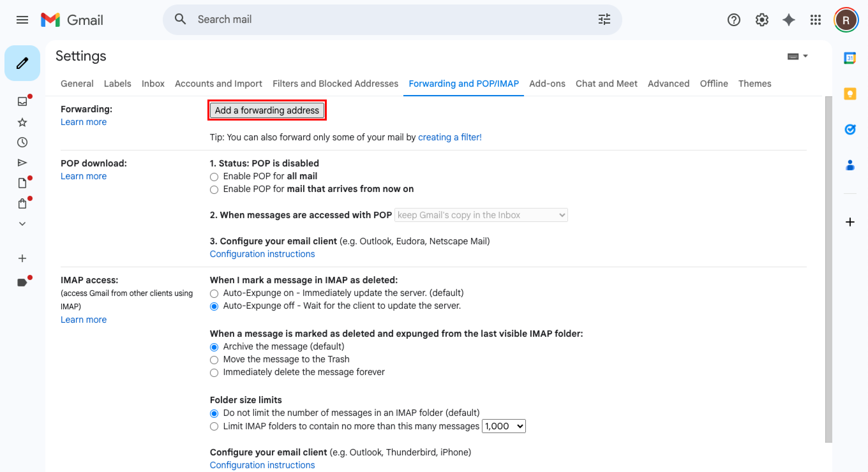Enable POP for all mail
This screenshot has height=472, width=868.
(214, 177)
